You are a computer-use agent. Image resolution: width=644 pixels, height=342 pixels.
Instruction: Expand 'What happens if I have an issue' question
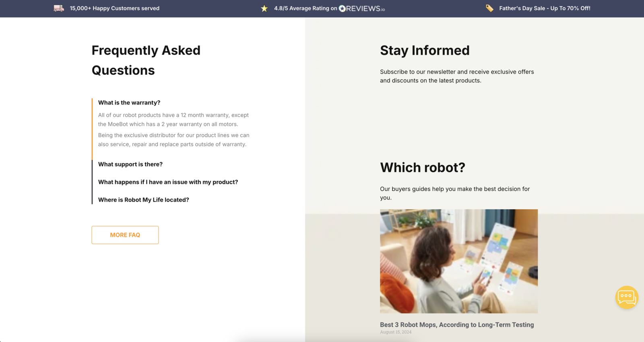pyautogui.click(x=168, y=182)
